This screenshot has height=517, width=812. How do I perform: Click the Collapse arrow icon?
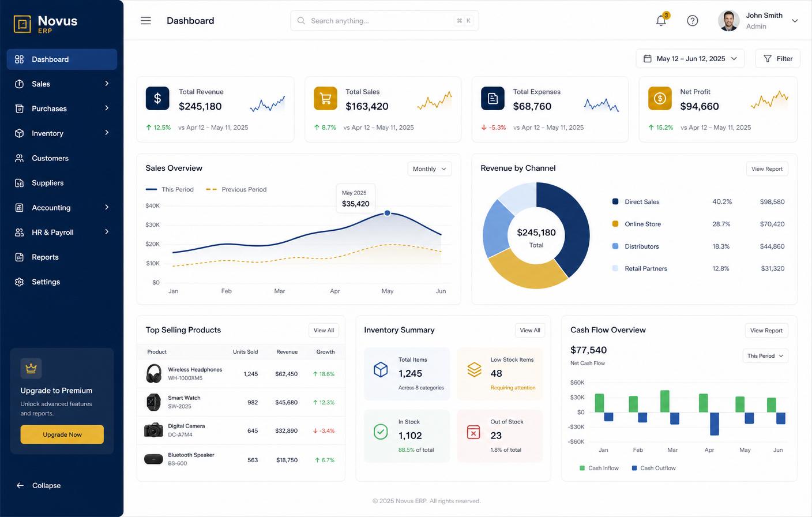tap(20, 485)
